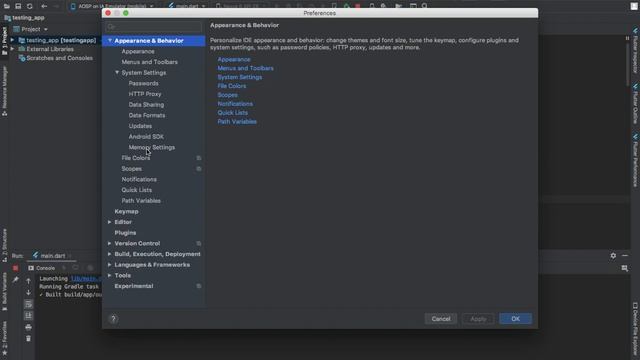The width and height of the screenshot is (640, 360).
Task: Click the Appearance link in right pane
Action: [x=234, y=60]
